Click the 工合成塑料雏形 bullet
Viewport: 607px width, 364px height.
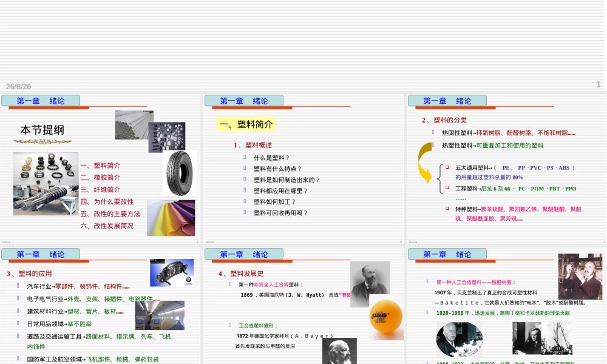(258, 326)
